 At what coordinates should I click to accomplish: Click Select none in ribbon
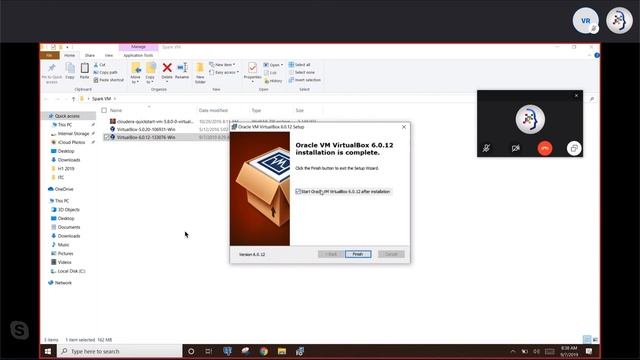[x=302, y=72]
